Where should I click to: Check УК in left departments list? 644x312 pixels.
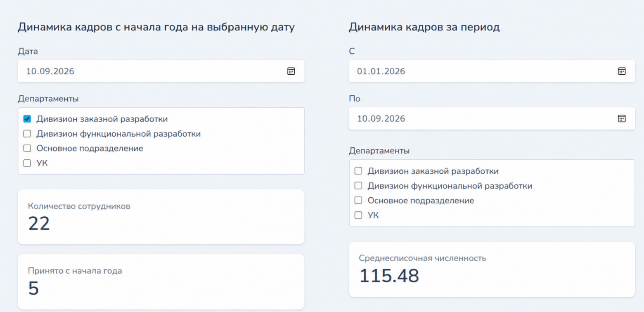click(27, 163)
